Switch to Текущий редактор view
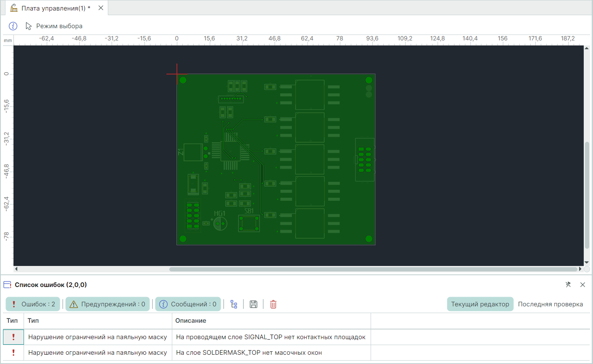This screenshot has width=593, height=364. click(x=480, y=304)
